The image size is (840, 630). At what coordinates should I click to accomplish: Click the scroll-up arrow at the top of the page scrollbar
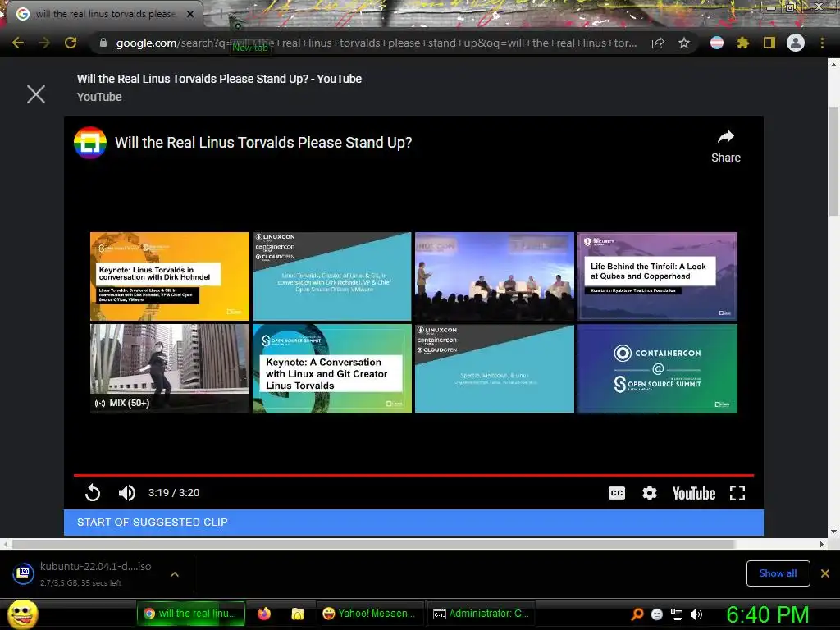click(x=833, y=65)
